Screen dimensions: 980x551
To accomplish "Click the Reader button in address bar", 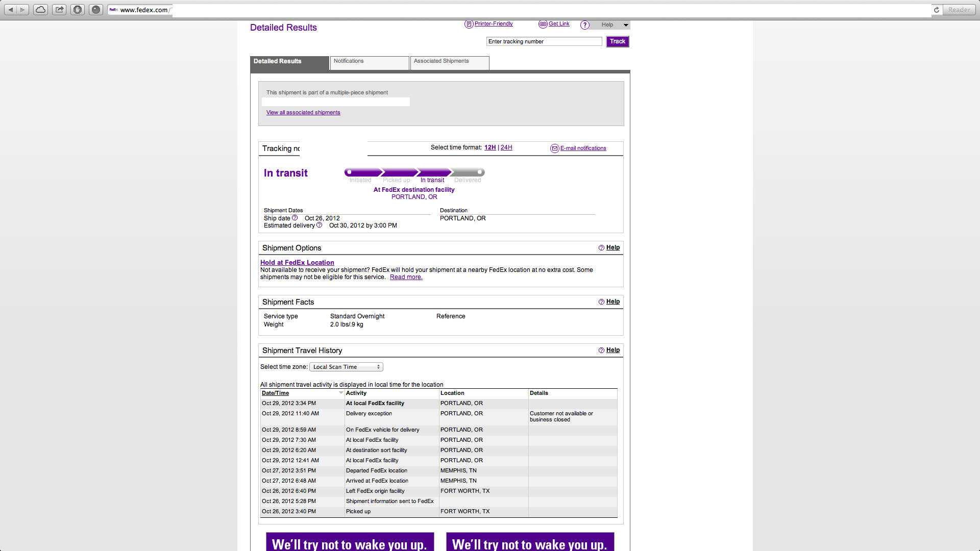I will click(959, 10).
